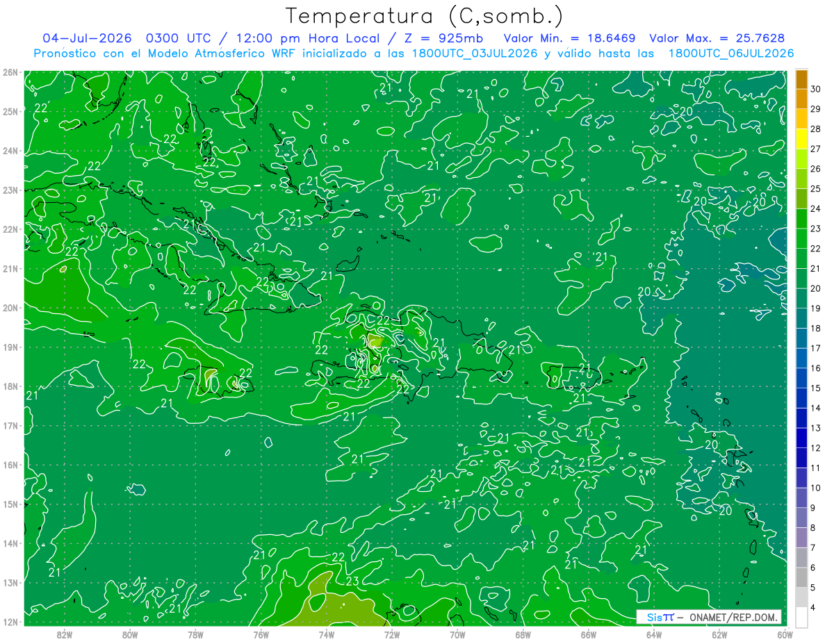This screenshot has width=834, height=644.
Task: Click the latitude axis label "24N"
Action: click(10, 151)
